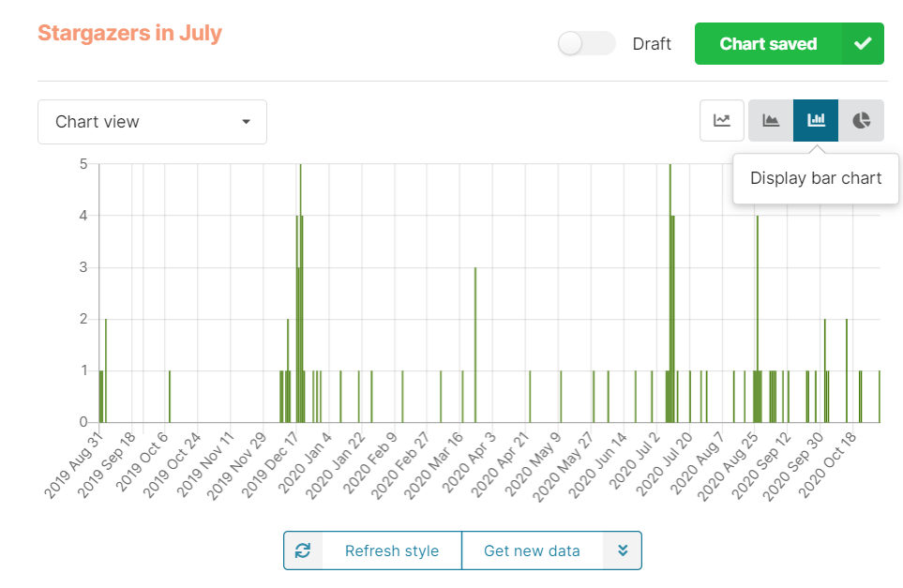Viewport: 903px width, 588px height.
Task: Expand the double-chevron next to Get new data
Action: 623,550
